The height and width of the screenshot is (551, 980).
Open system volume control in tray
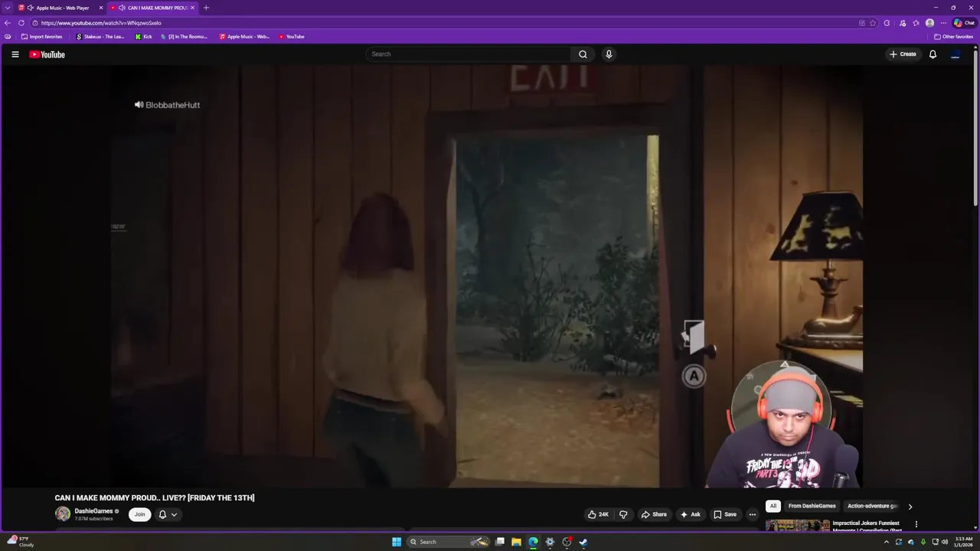click(x=945, y=542)
